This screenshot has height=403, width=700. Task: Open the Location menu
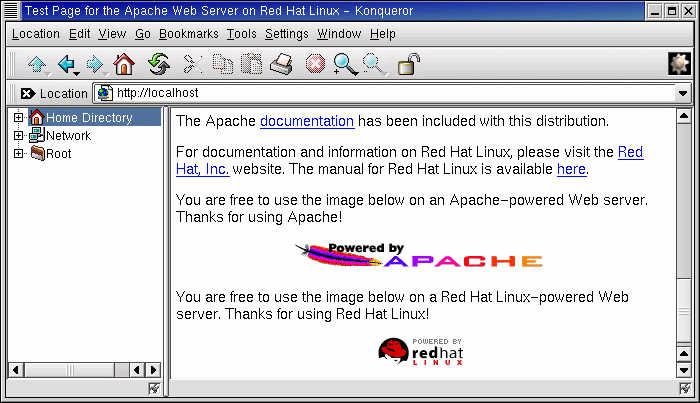[36, 34]
